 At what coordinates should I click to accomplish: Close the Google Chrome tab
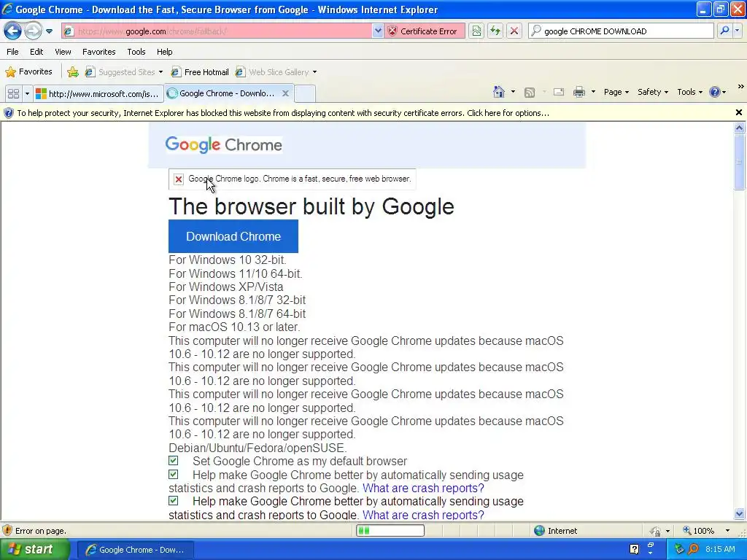tap(285, 93)
